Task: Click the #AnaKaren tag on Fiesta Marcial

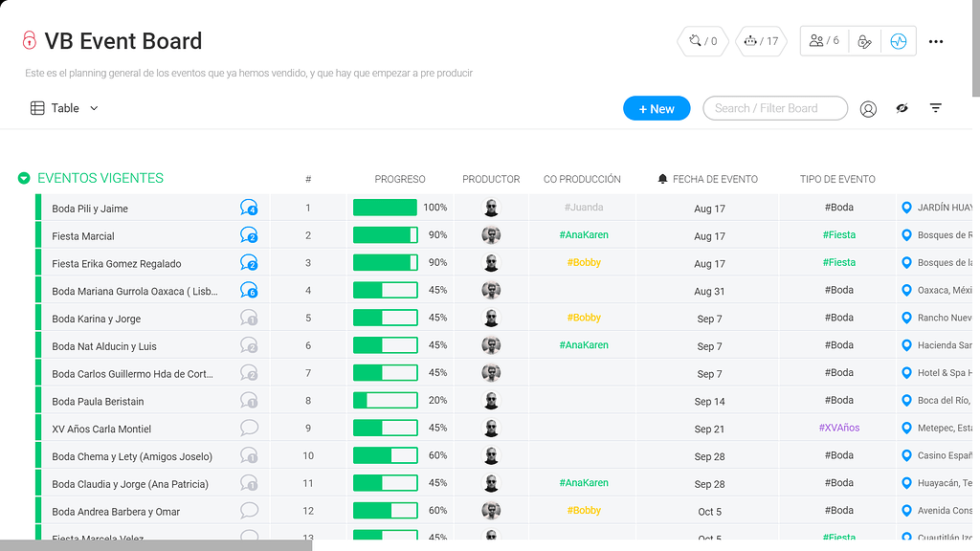Action: tap(583, 235)
